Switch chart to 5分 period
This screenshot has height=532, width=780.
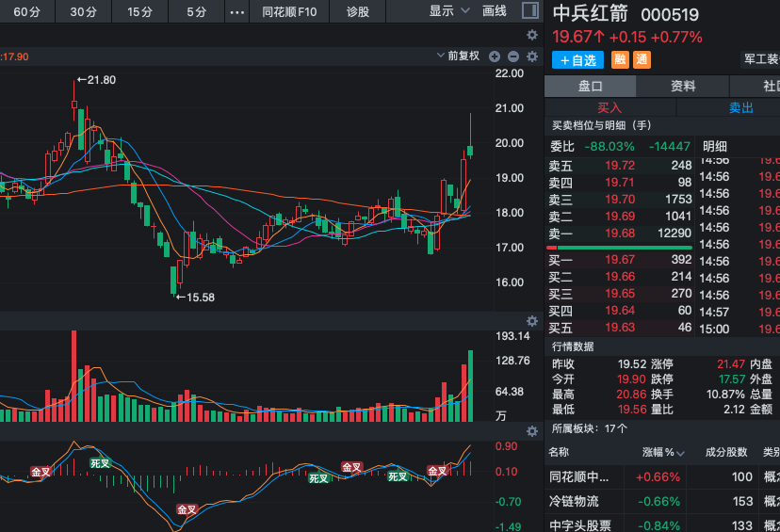[x=197, y=11]
